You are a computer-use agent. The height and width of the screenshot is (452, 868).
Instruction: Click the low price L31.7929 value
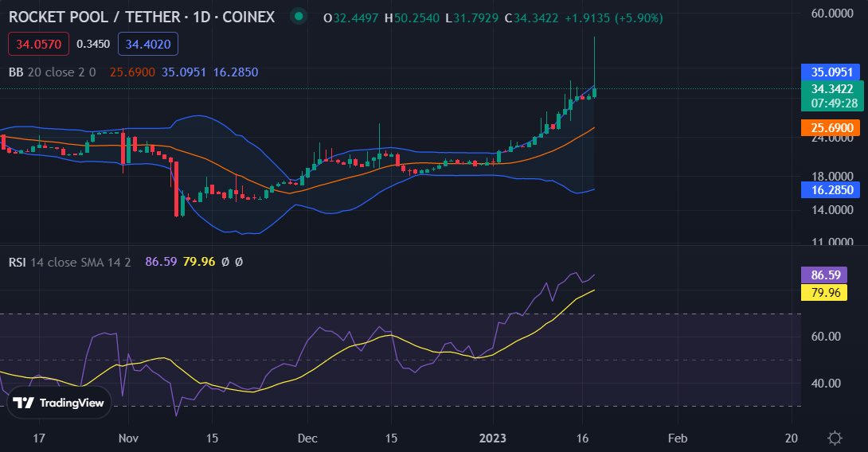pos(472,18)
